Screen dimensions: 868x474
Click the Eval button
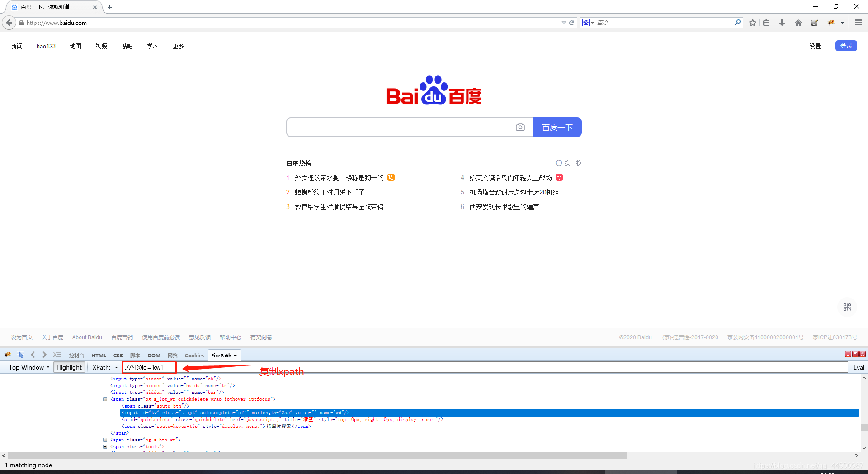pyautogui.click(x=859, y=367)
